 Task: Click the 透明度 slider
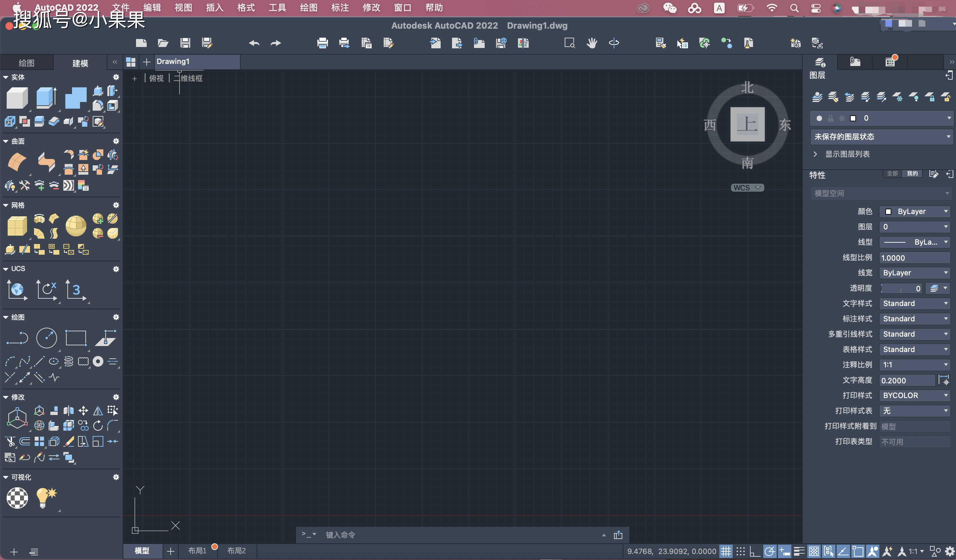(901, 289)
